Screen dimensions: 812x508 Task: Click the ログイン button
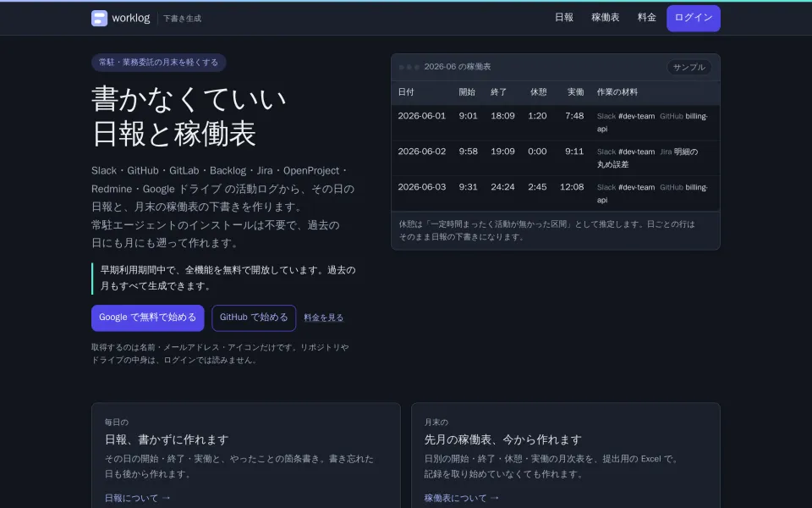(x=694, y=18)
